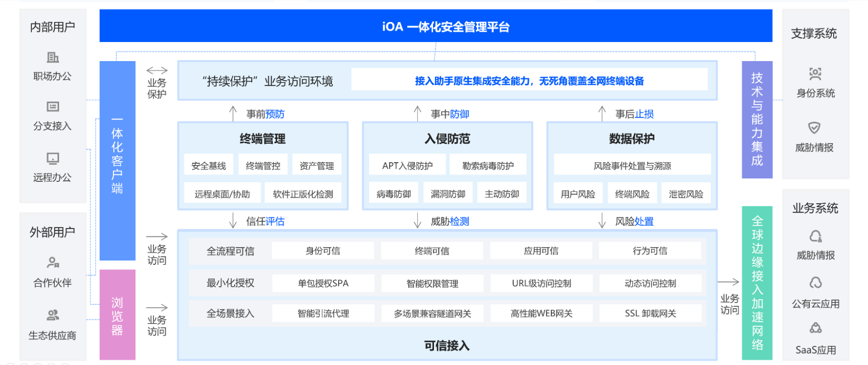Click the double-headed arrow above 业务保护
The width and height of the screenshot is (868, 365).
point(157,70)
